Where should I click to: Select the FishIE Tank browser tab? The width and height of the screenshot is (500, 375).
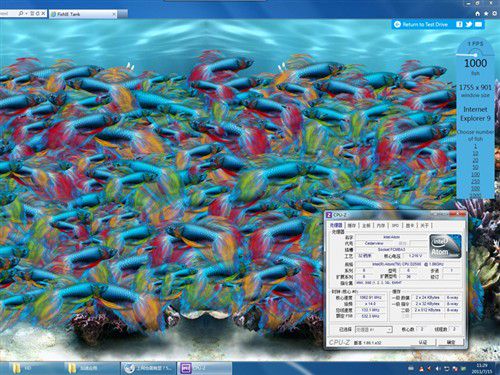pos(83,14)
